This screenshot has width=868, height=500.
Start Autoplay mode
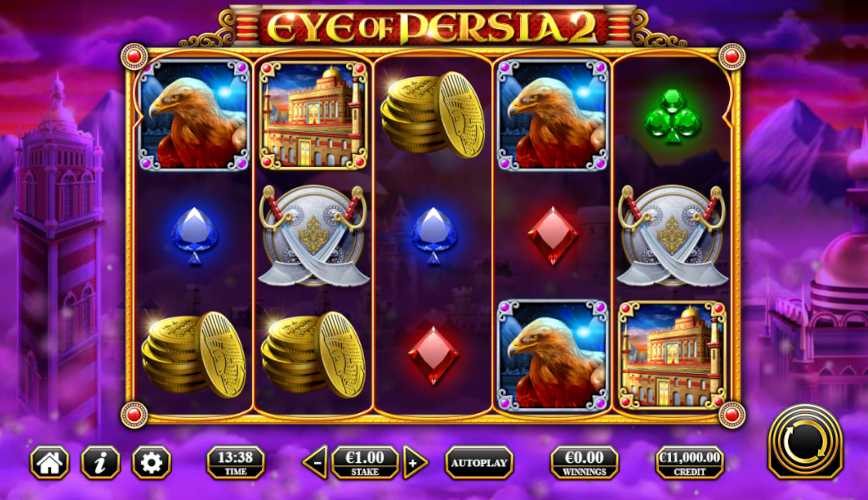click(479, 462)
